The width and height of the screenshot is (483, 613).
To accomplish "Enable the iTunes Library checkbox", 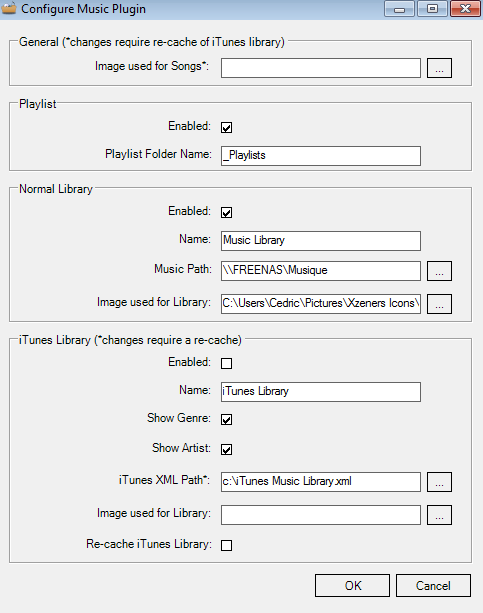I will click(226, 363).
